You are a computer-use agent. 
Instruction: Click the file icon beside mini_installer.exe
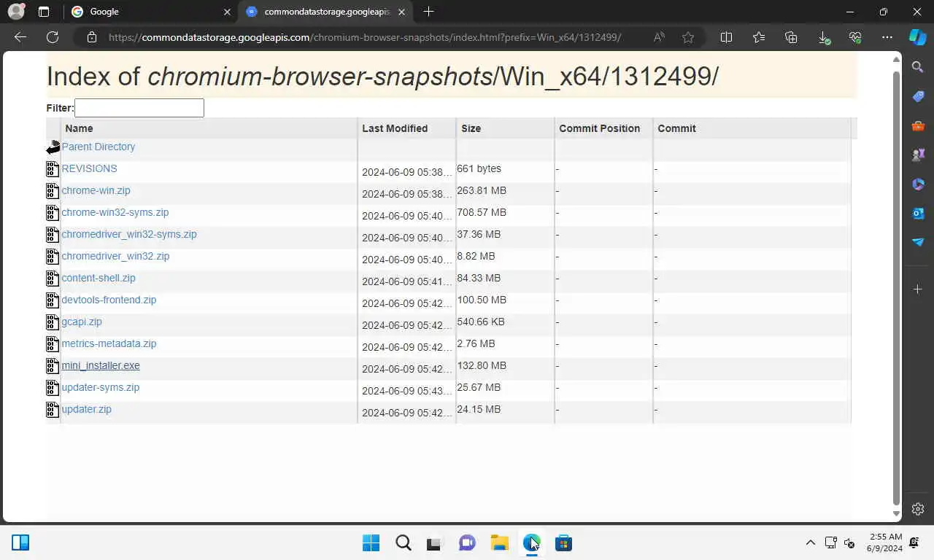click(x=53, y=366)
